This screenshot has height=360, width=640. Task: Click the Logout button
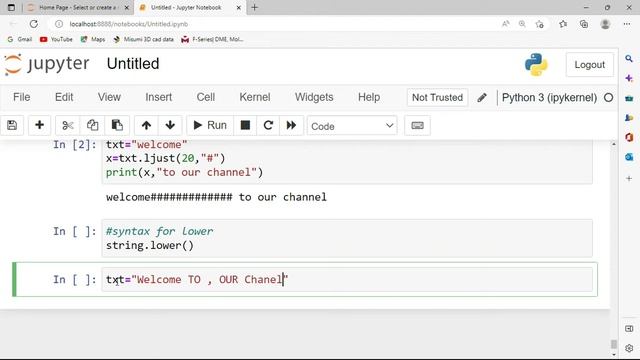[x=589, y=64]
